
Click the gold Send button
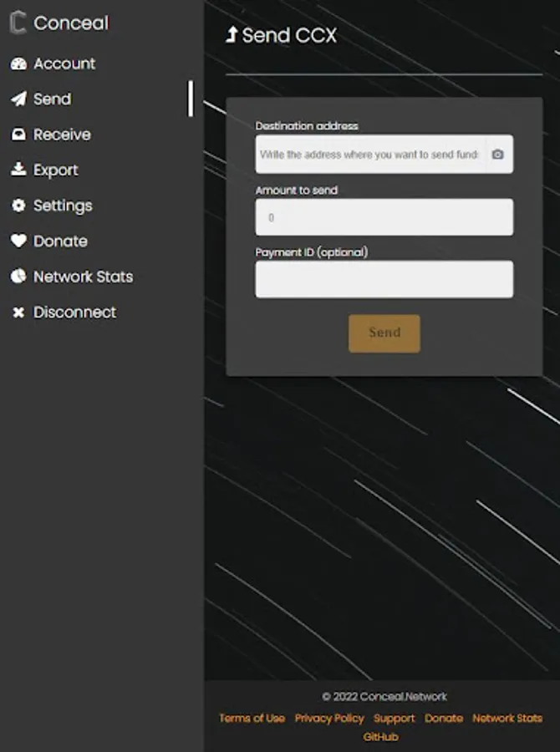click(384, 333)
